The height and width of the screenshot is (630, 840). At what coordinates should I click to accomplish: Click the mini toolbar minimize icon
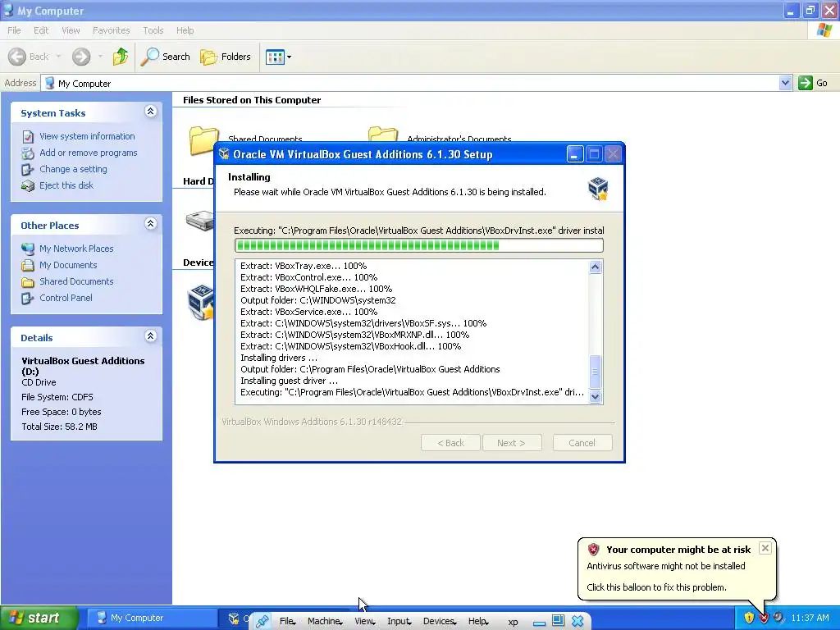point(540,622)
